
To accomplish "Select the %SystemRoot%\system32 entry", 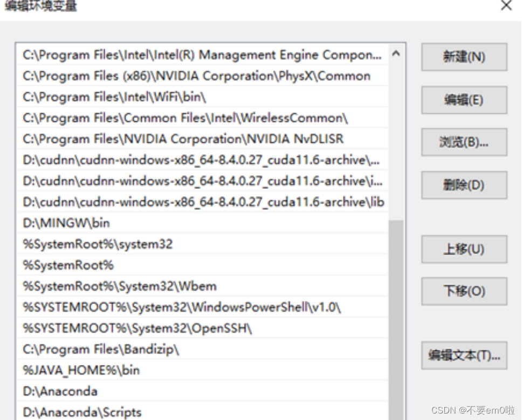I will 203,244.
